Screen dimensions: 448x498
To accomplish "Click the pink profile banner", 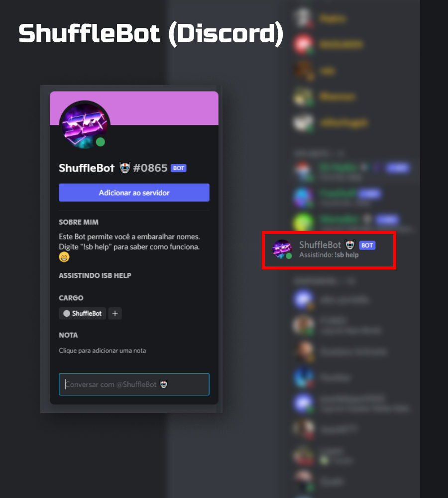I will coord(162,108).
